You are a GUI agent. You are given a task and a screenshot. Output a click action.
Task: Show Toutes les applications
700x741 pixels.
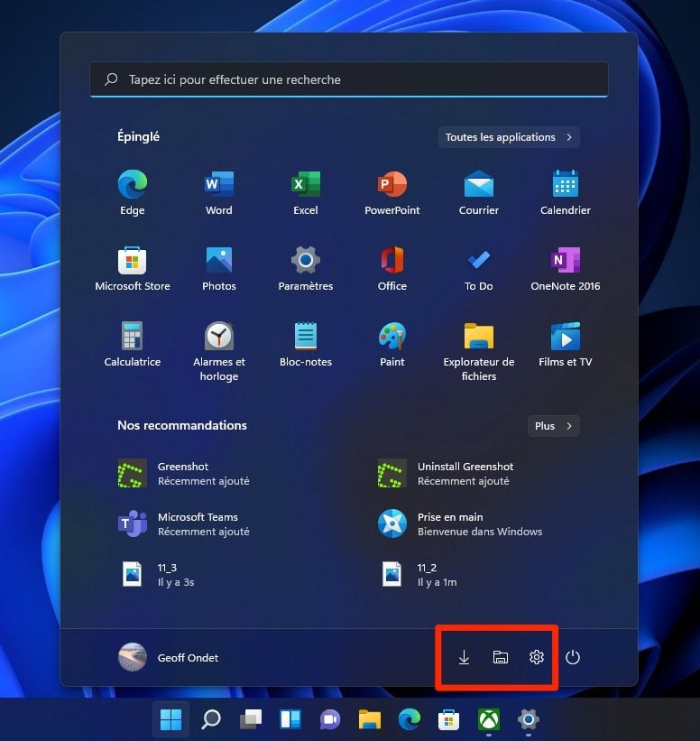pyautogui.click(x=509, y=137)
